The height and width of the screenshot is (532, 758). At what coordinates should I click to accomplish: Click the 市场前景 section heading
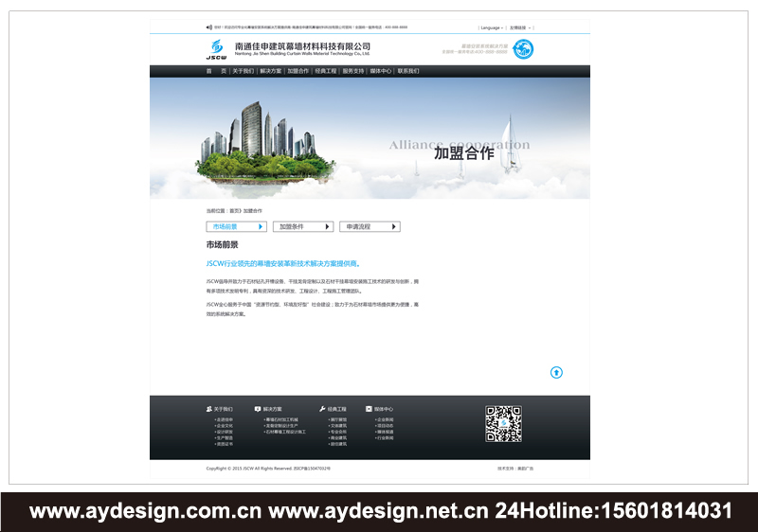[x=223, y=245]
